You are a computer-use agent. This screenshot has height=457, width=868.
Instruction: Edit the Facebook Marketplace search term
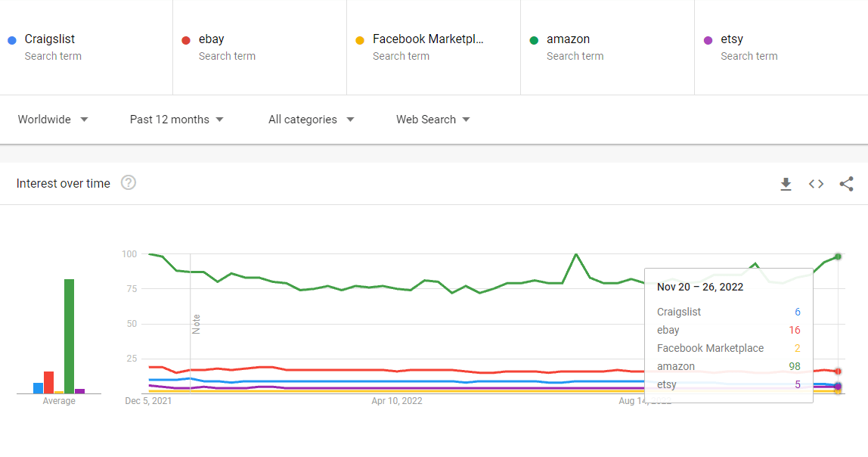coord(428,39)
